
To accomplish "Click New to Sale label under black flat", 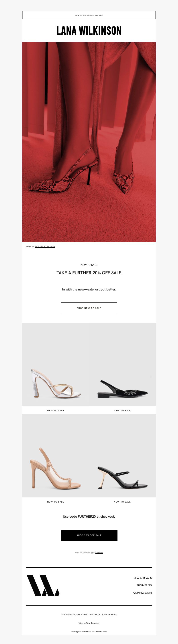I will (122, 410).
